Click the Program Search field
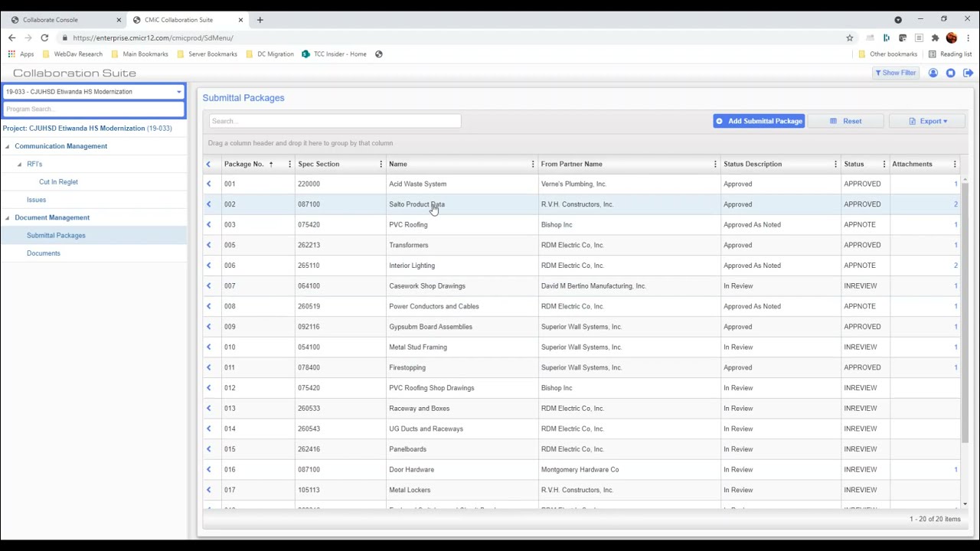 pyautogui.click(x=93, y=109)
